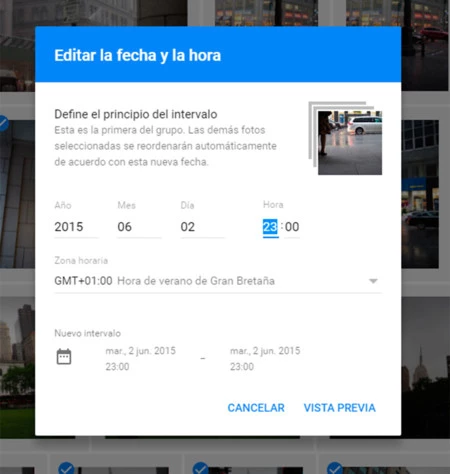Edit the Año field showing 2015
Viewport: 450px width, 474px height.
pos(76,227)
